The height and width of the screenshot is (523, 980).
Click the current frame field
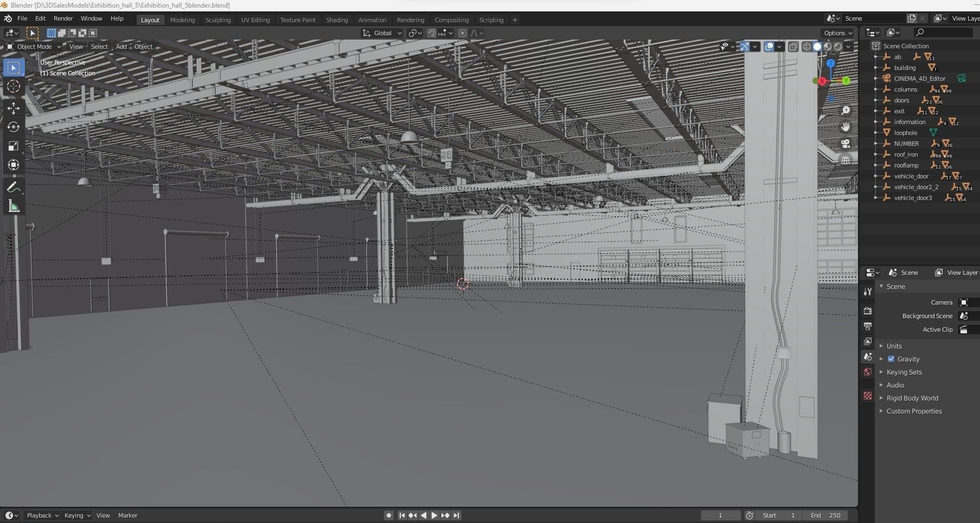[x=720, y=515]
